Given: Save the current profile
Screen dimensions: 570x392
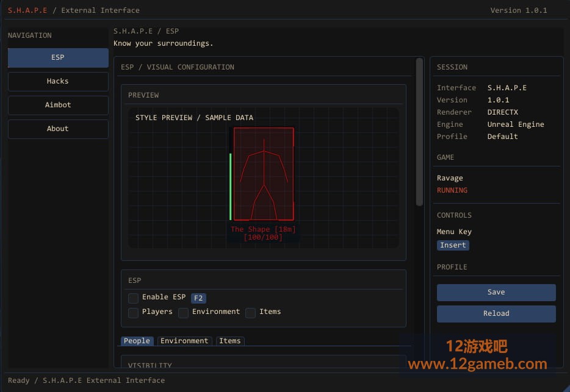Looking at the screenshot, I should (x=496, y=293).
